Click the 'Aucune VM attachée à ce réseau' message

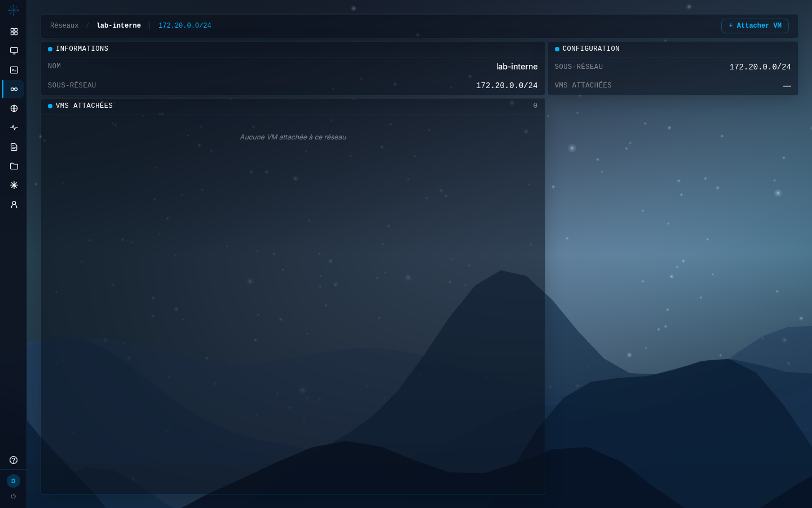coord(293,137)
